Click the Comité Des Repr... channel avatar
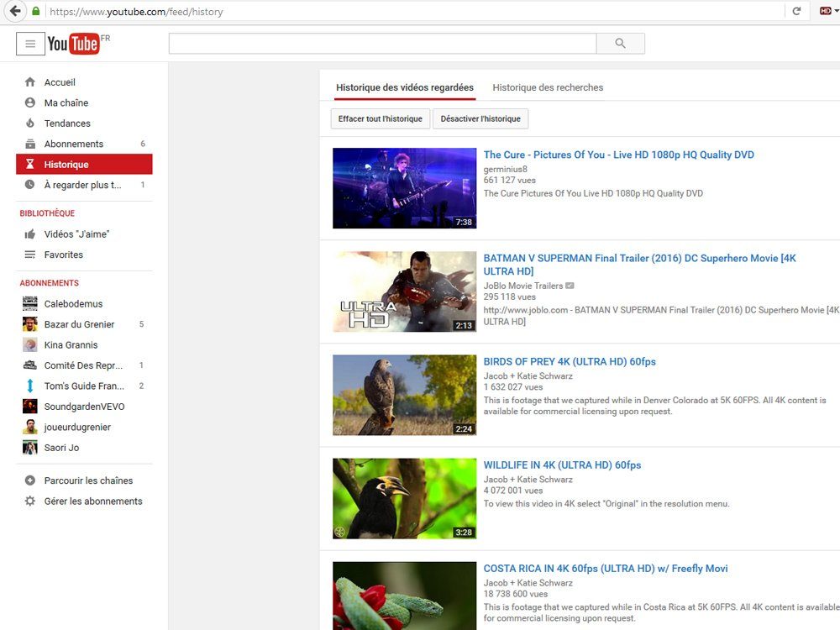Screen dimensions: 840x630 click(30, 365)
